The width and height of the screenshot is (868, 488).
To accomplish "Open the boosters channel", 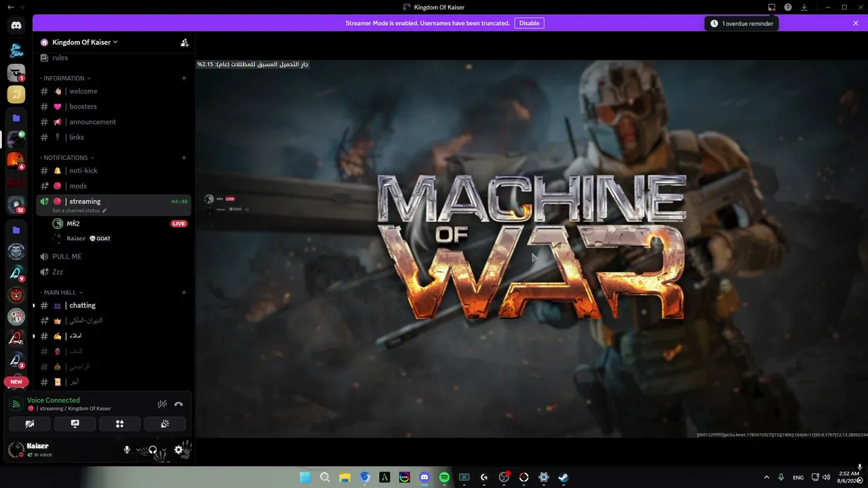I will coord(113,106).
